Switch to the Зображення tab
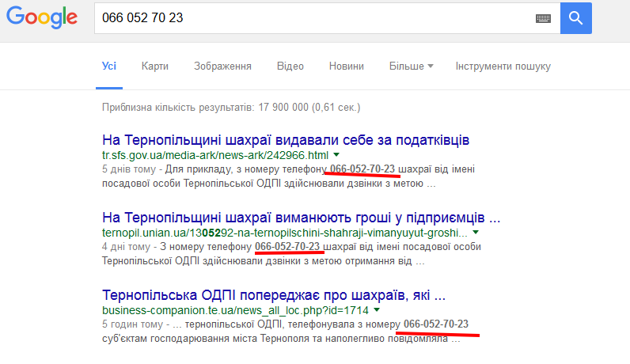The height and width of the screenshot is (364, 630). pyautogui.click(x=222, y=66)
